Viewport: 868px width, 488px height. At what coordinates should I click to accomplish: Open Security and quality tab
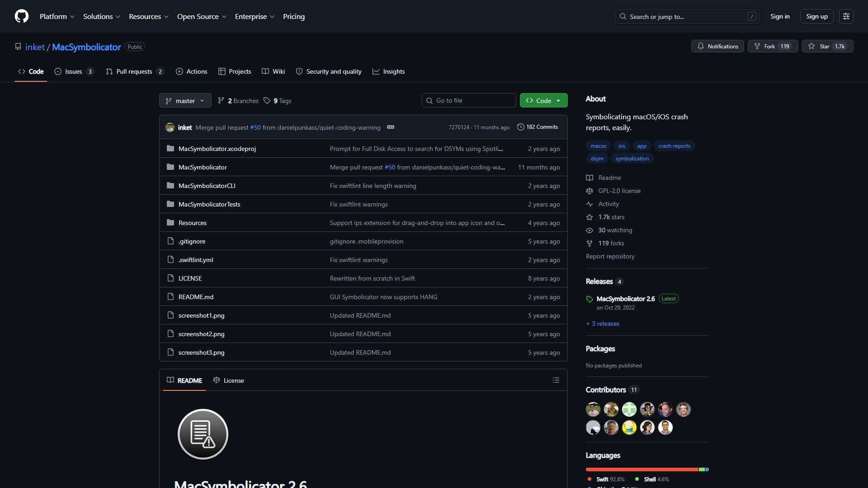click(x=329, y=71)
